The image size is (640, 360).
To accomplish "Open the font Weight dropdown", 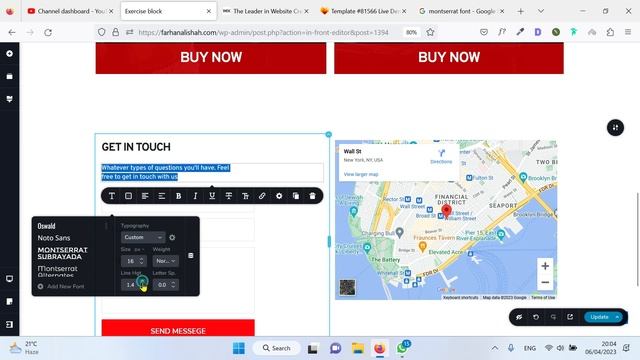I will coord(165,261).
